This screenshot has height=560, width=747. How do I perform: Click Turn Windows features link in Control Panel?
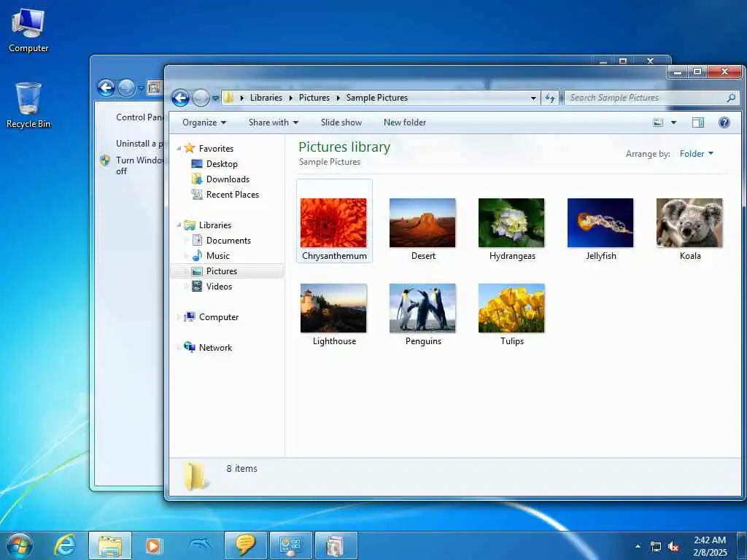[139, 166]
